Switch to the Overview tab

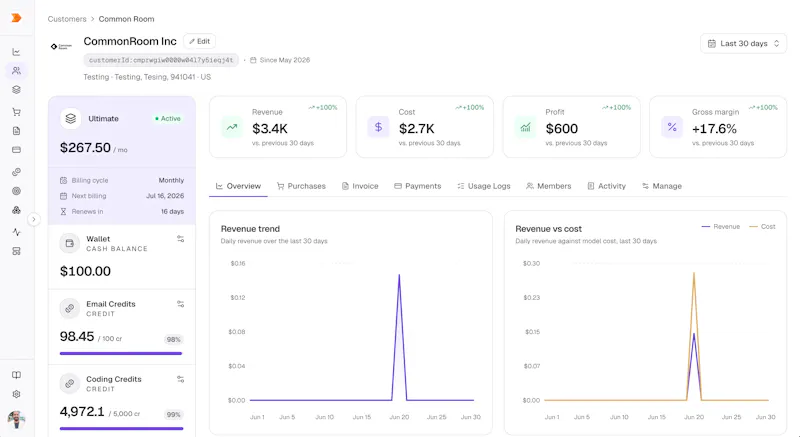pos(238,186)
